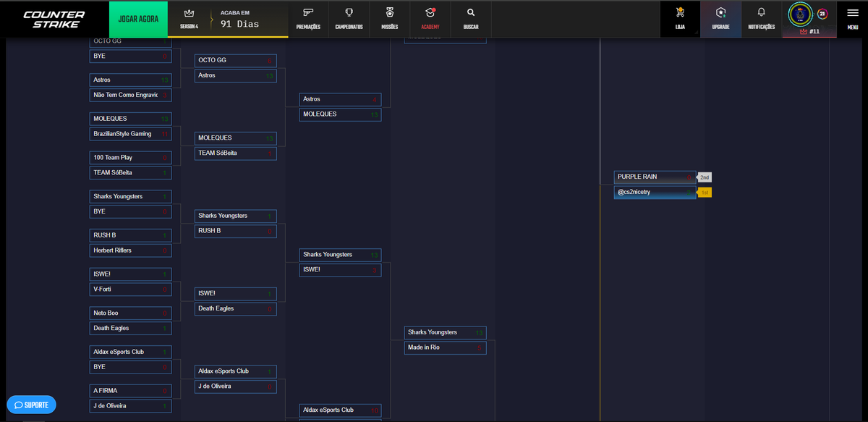Click the BYE under Aldax eSports Club
The width and height of the screenshot is (868, 422).
(x=130, y=367)
